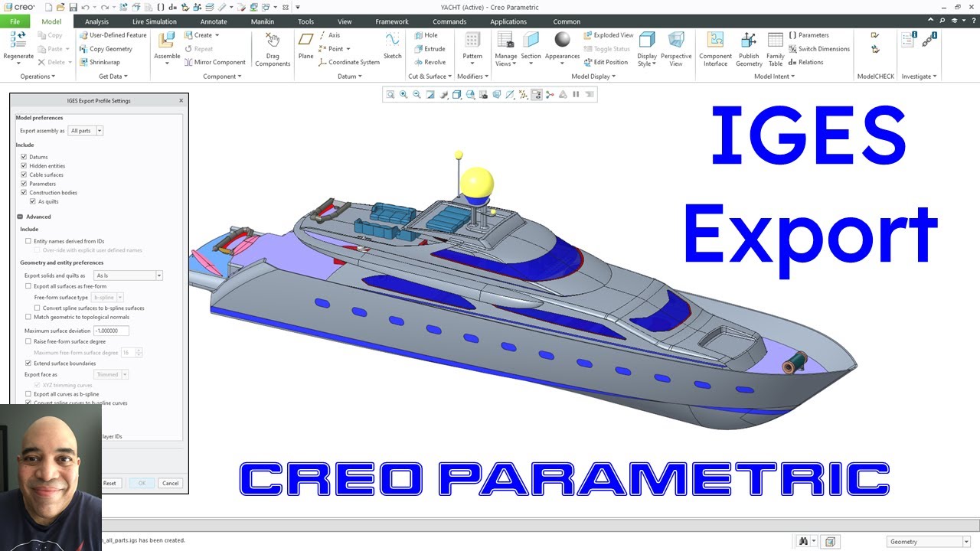Open Export assembly as dropdown

85,131
